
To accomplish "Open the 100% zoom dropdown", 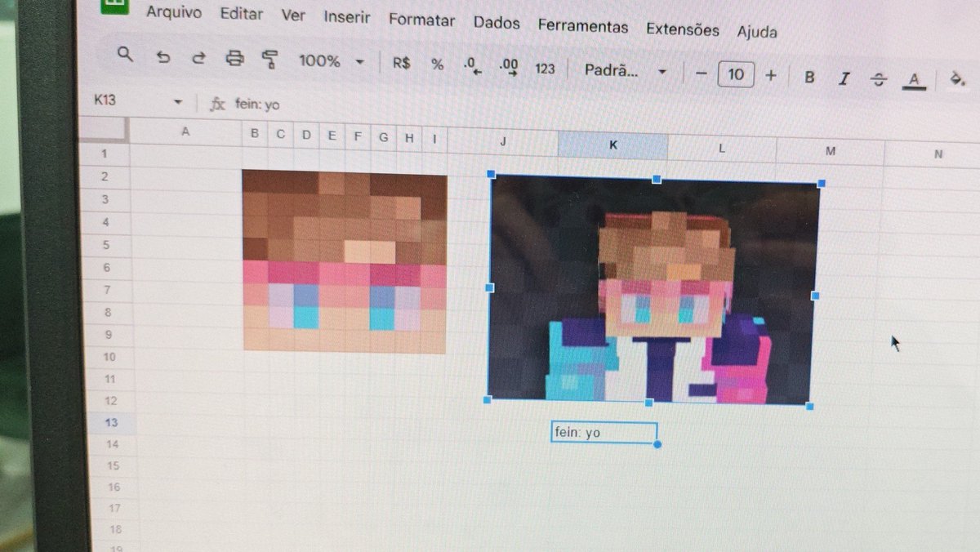I will click(331, 61).
